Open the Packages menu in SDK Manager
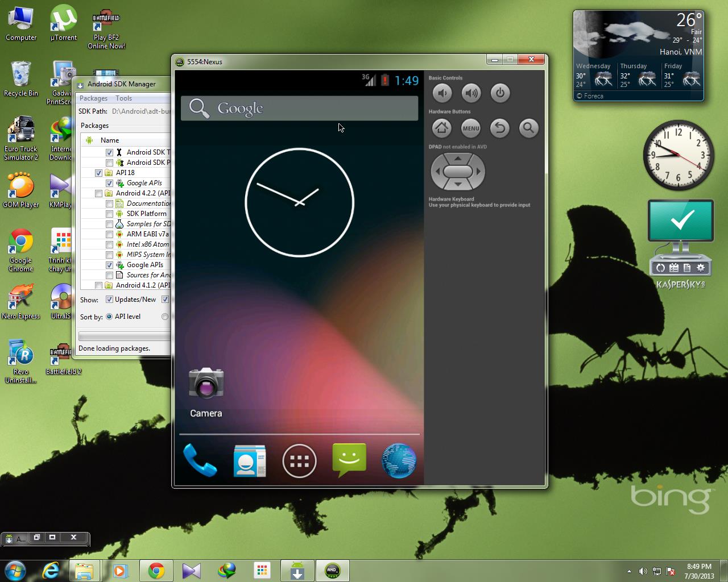This screenshot has height=582, width=728. click(x=93, y=98)
